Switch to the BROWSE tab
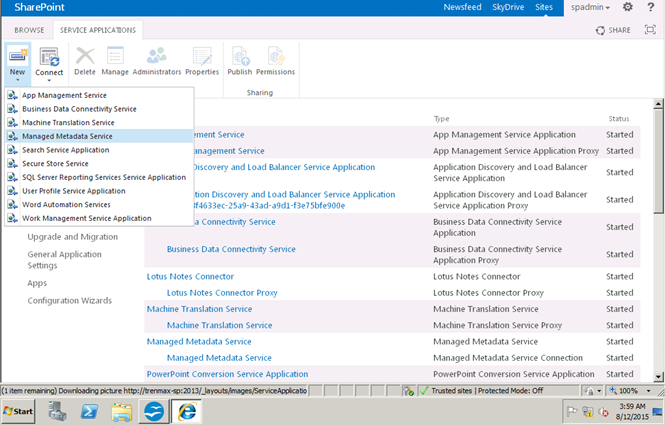Screen dimensions: 665x425 point(29,30)
